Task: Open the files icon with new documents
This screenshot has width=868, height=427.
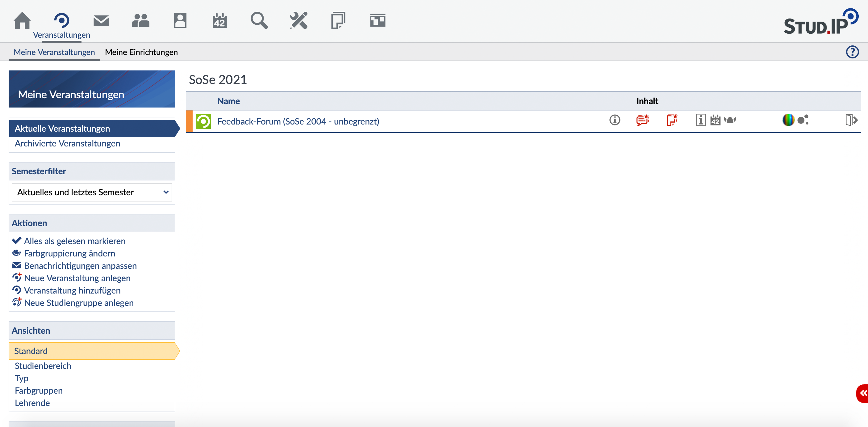Action: [x=672, y=120]
